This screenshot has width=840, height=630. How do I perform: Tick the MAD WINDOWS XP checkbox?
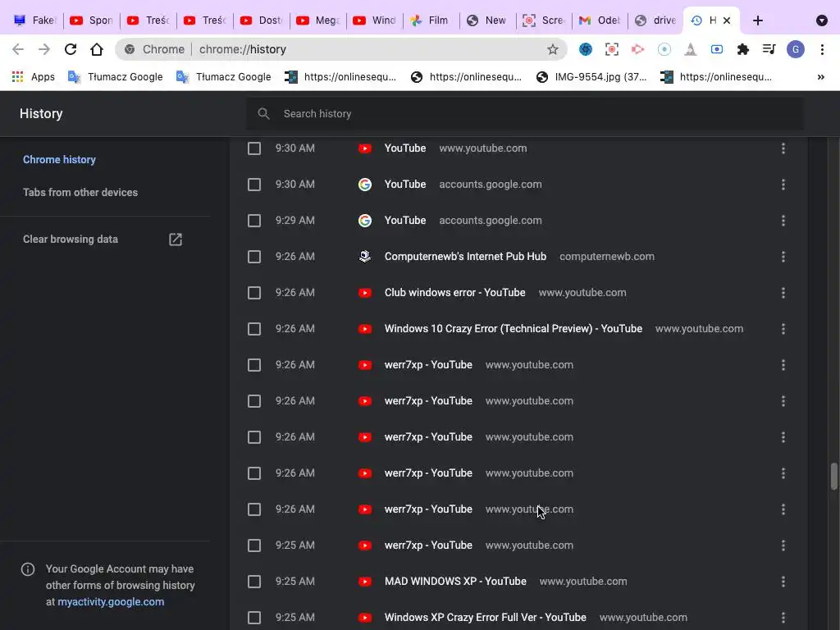click(254, 582)
